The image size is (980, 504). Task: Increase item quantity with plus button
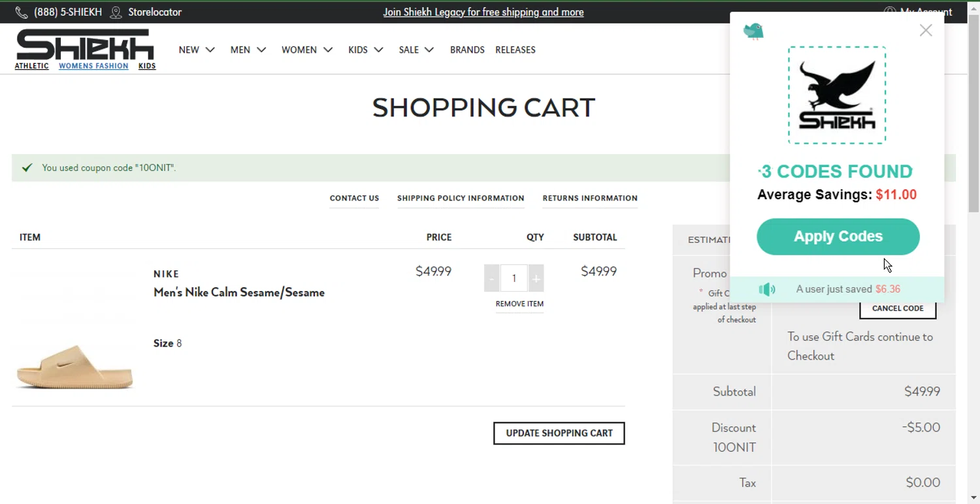coord(536,279)
